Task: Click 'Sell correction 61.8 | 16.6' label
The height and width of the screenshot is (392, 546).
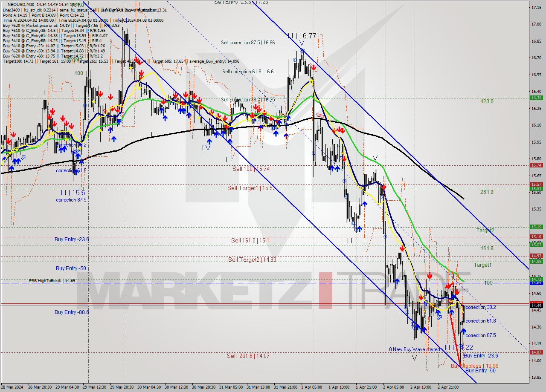Action: [x=248, y=72]
